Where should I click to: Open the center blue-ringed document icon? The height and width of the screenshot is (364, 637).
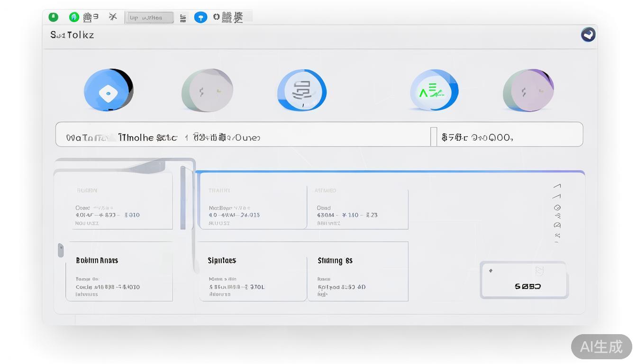click(x=302, y=90)
